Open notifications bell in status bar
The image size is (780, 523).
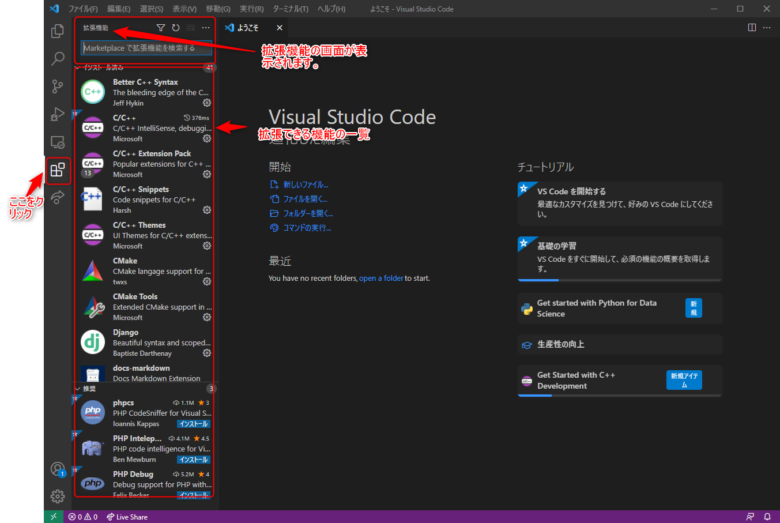click(767, 517)
